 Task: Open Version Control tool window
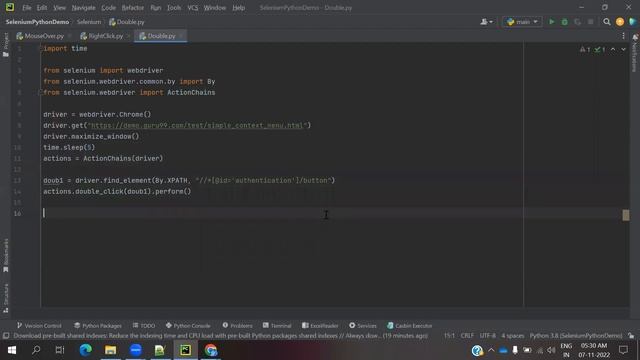click(39, 325)
